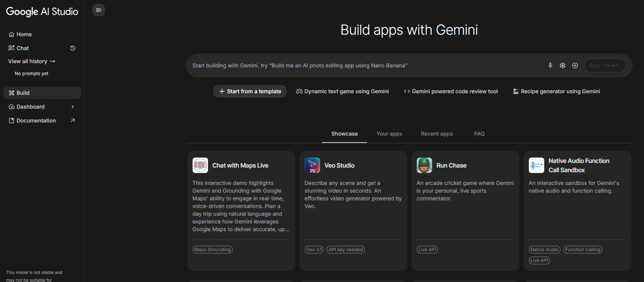Click the model not stable notice text
This screenshot has height=282, width=644.
[34, 276]
